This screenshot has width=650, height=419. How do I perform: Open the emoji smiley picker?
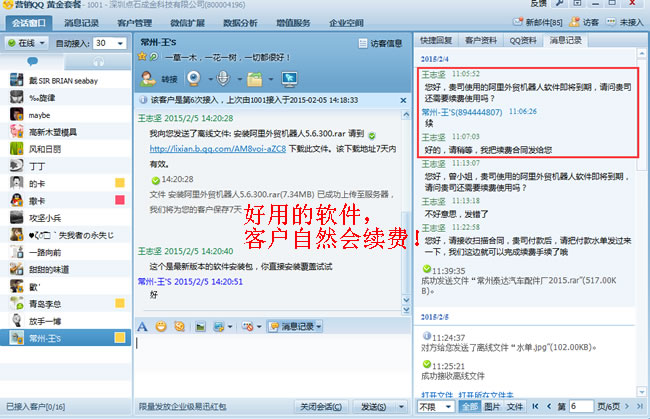[161, 326]
